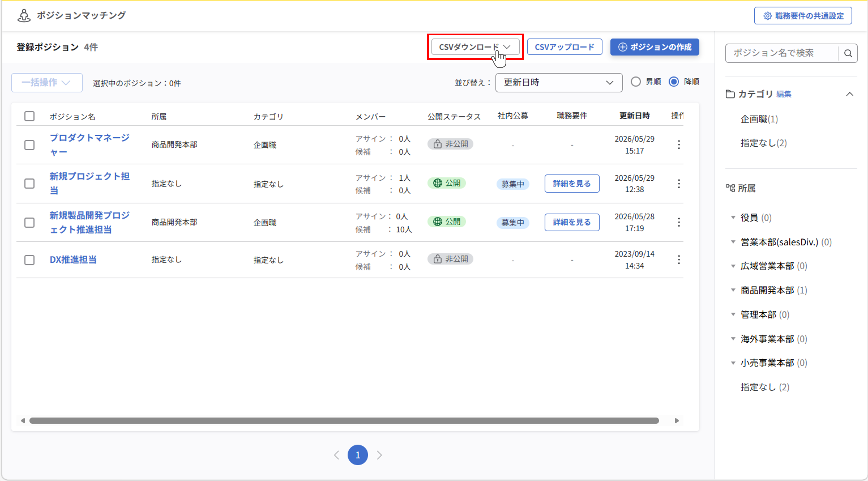Viewport: 868px width, 481px height.
Task: Toggle the select-all checkbox in table header
Action: pos(29,116)
